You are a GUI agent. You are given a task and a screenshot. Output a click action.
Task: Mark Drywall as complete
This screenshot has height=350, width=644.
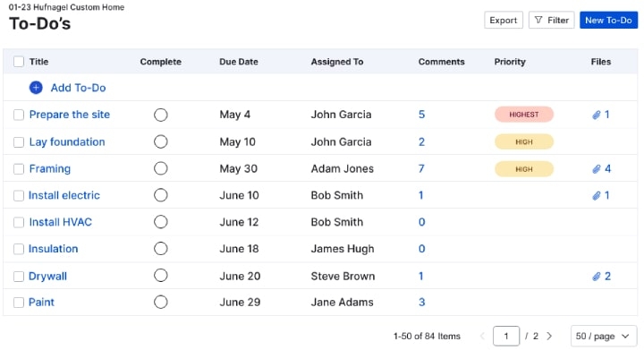[x=161, y=275]
